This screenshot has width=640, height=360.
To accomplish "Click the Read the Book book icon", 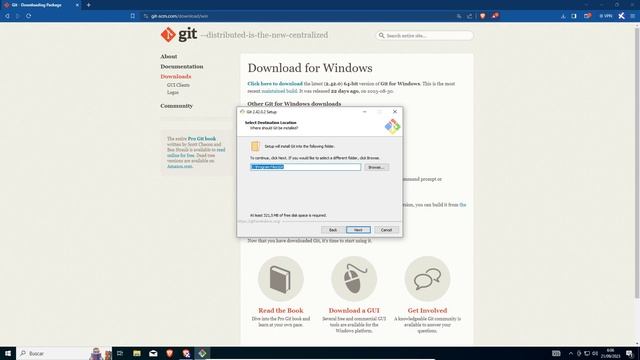I will point(280,279).
